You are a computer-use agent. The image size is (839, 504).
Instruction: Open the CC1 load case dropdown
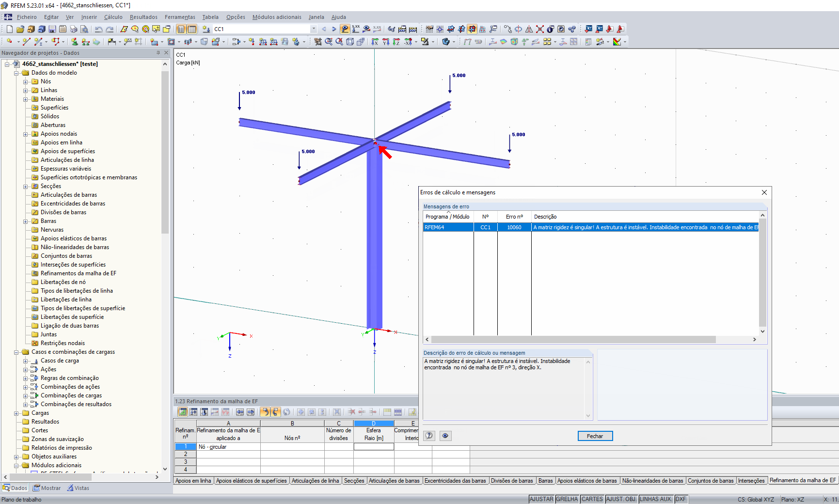tap(314, 29)
